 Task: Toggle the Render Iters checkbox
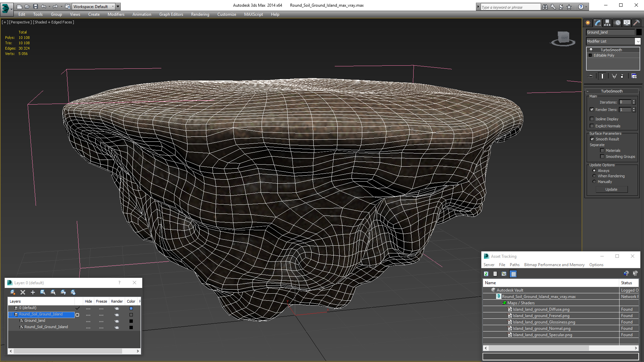592,110
